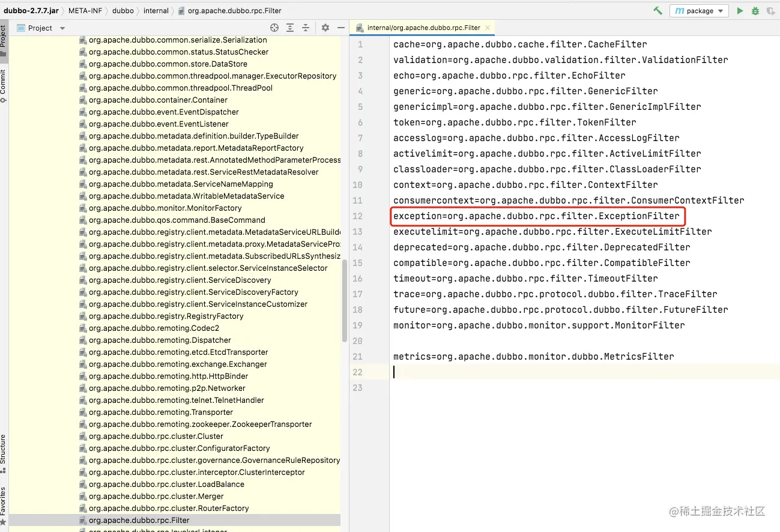The width and height of the screenshot is (780, 532).
Task: Select org.apache.dubbo.metadata.ServiceNameMapping file
Action: point(181,184)
